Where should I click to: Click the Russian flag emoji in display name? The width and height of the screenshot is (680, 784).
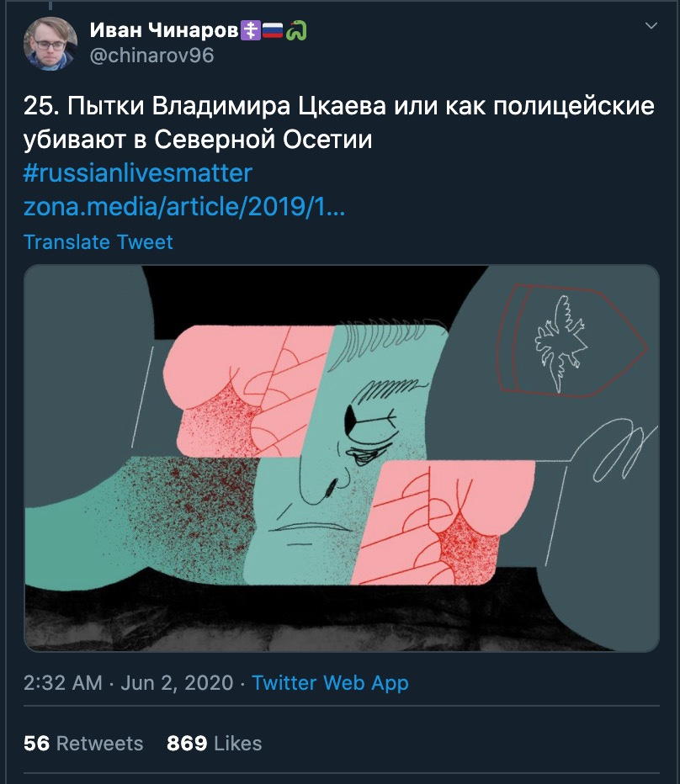tap(273, 30)
